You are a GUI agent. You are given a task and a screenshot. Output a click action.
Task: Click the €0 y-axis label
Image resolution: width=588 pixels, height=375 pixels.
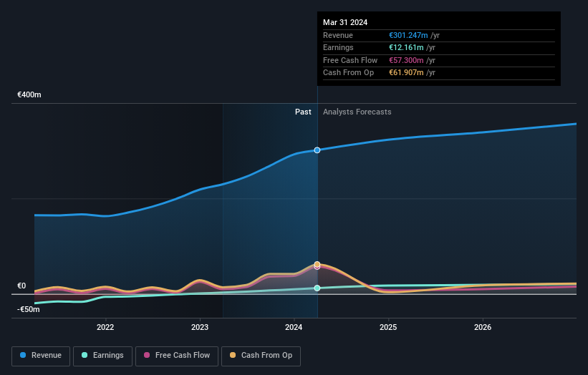click(21, 286)
